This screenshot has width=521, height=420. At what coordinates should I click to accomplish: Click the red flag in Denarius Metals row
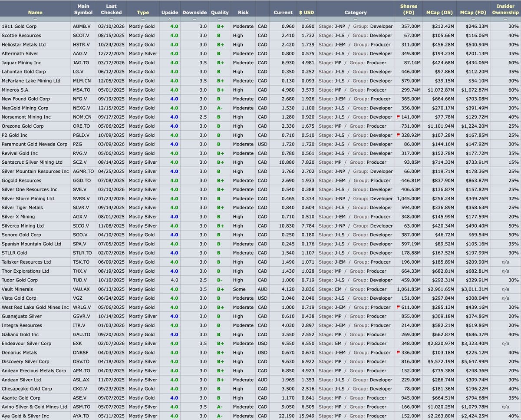tap(398, 352)
